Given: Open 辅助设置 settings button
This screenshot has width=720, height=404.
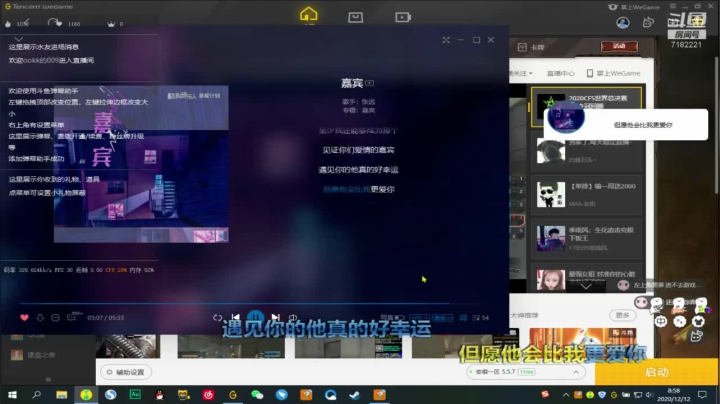Looking at the screenshot, I should pos(126,372).
